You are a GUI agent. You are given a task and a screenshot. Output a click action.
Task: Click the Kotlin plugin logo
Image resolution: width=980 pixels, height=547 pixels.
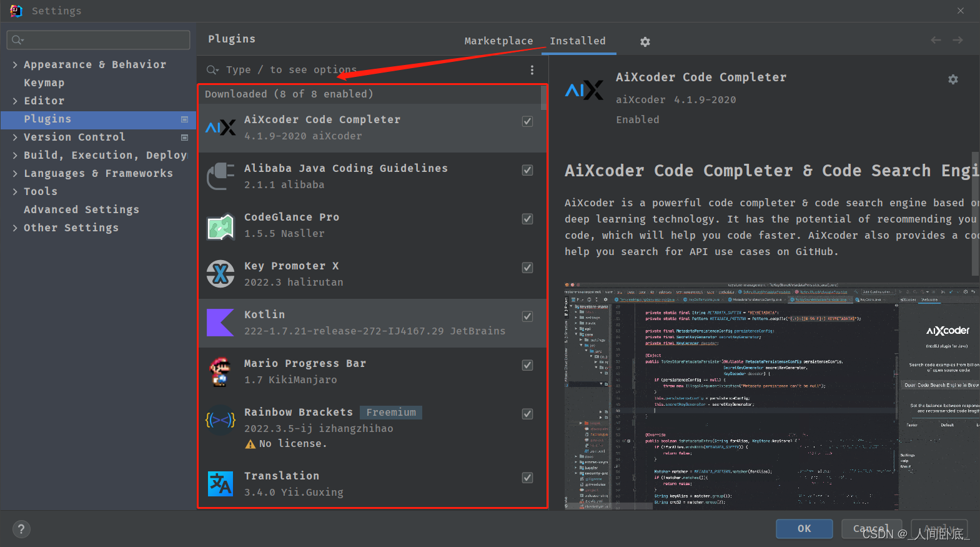click(220, 323)
